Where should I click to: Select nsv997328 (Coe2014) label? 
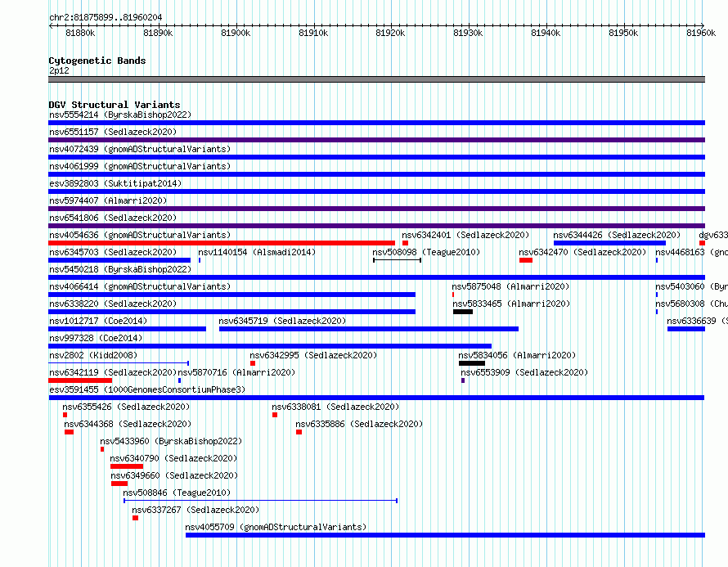click(x=96, y=338)
